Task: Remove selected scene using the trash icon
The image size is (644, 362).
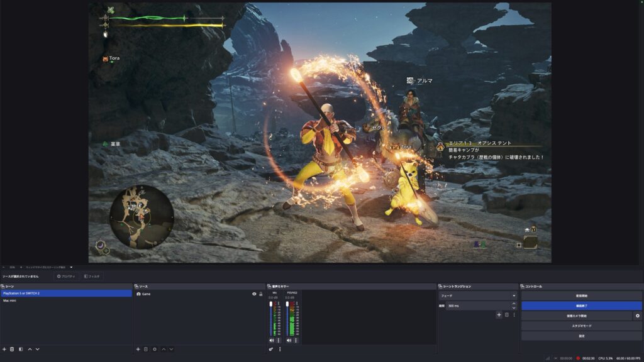Action: [12, 349]
